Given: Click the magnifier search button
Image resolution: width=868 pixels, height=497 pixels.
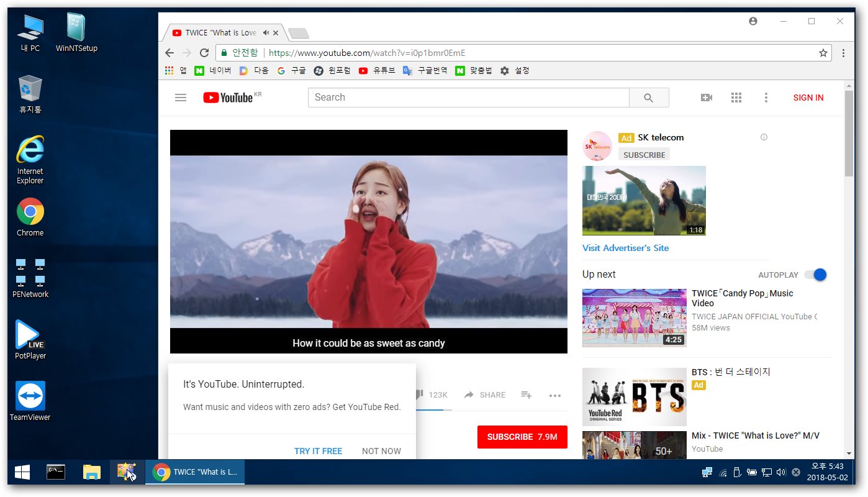Looking at the screenshot, I should (649, 98).
